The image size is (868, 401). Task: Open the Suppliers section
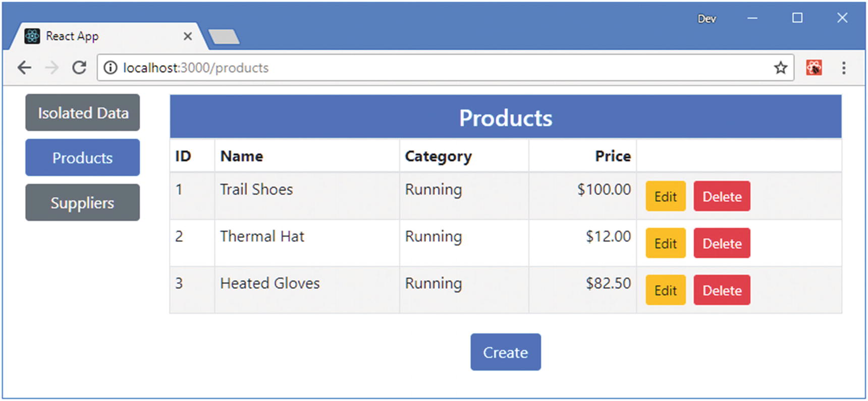coord(83,203)
